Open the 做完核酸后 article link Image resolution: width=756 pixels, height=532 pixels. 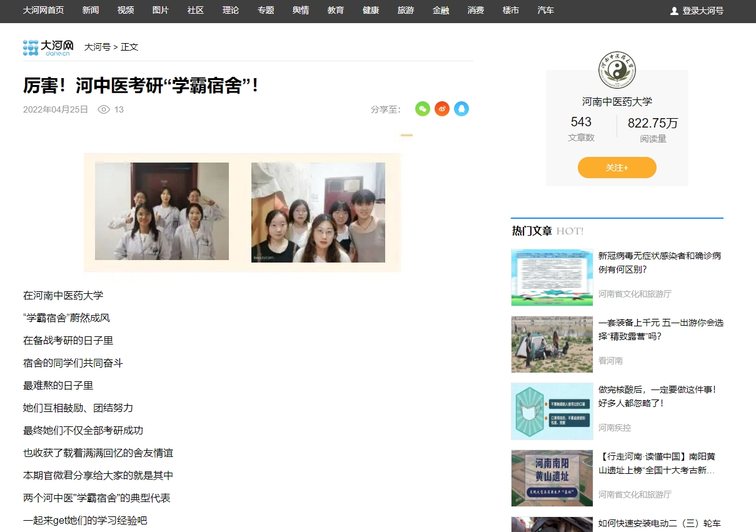pyautogui.click(x=657, y=396)
